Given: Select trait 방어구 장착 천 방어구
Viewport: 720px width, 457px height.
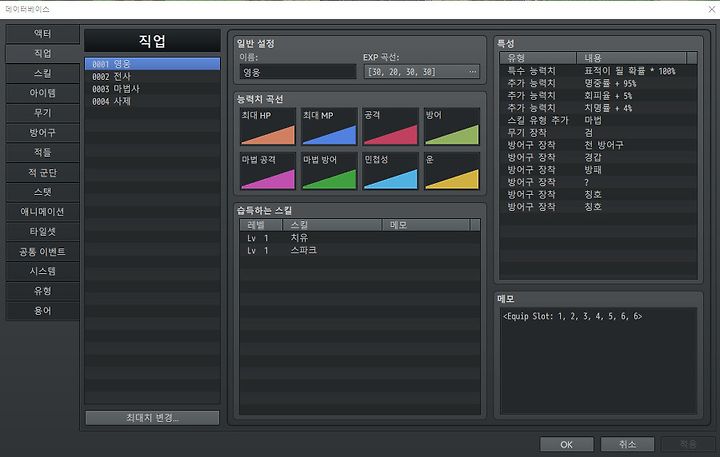Looking at the screenshot, I should click(x=598, y=145).
